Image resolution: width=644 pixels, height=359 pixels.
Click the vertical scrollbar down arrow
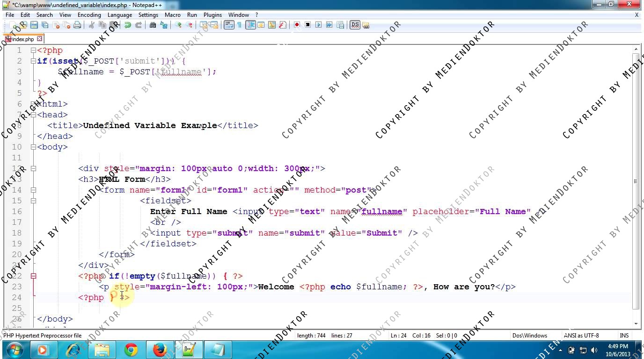click(636, 323)
